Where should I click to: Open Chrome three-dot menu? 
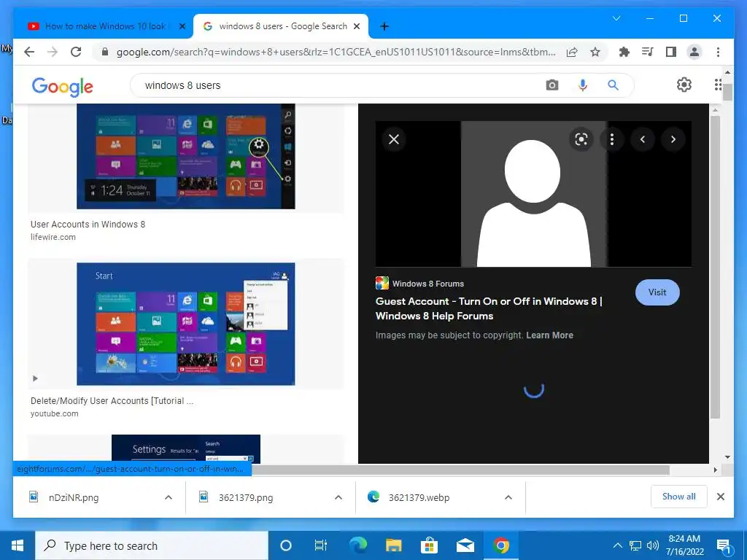[x=718, y=52]
